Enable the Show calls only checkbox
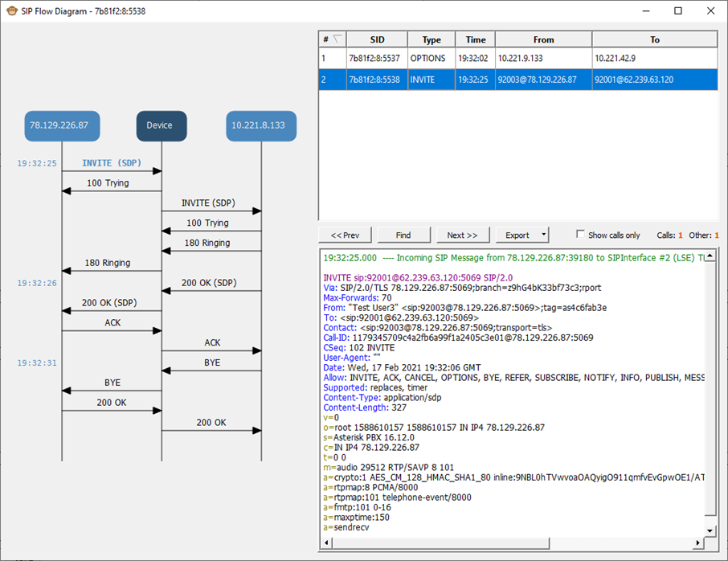728x561 pixels. 580,234
